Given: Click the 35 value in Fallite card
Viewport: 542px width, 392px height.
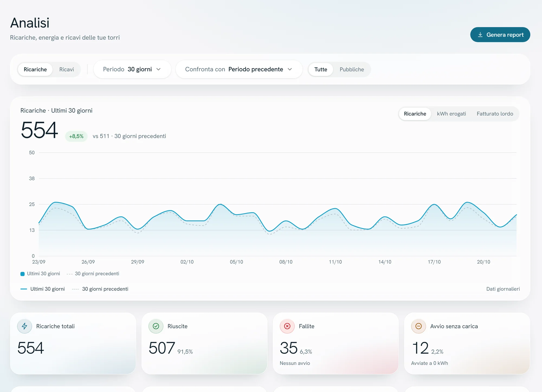Looking at the screenshot, I should point(289,348).
